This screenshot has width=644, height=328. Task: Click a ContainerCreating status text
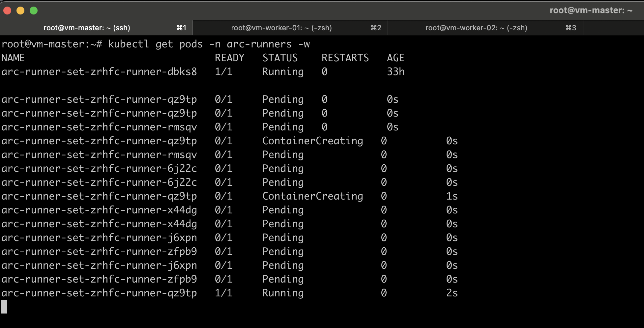point(312,141)
